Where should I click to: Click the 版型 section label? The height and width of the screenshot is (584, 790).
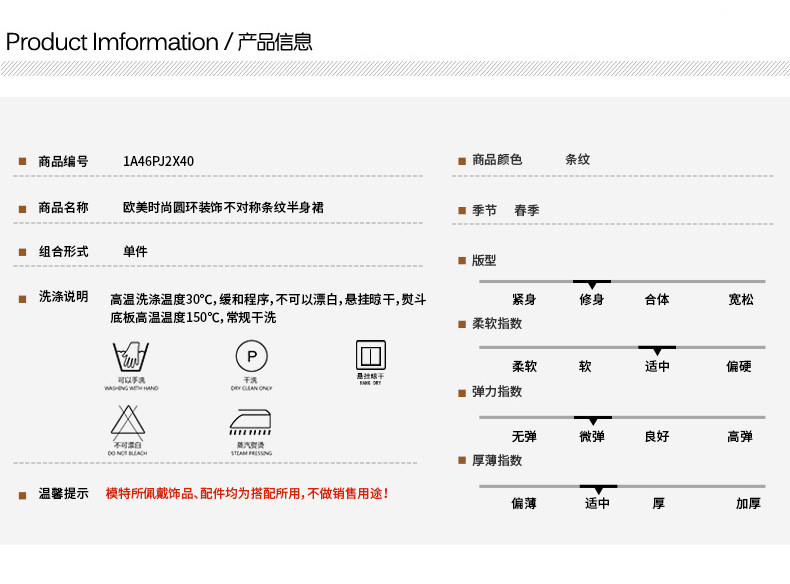[484, 261]
